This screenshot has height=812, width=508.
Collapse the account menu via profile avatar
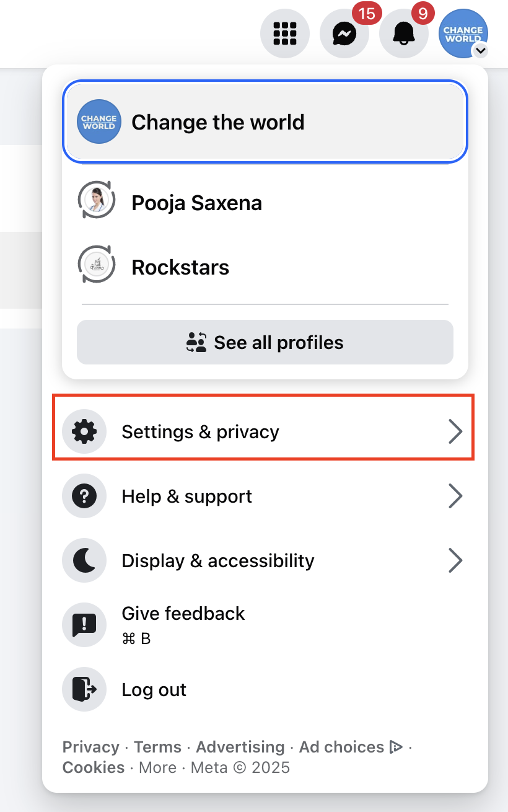(463, 33)
